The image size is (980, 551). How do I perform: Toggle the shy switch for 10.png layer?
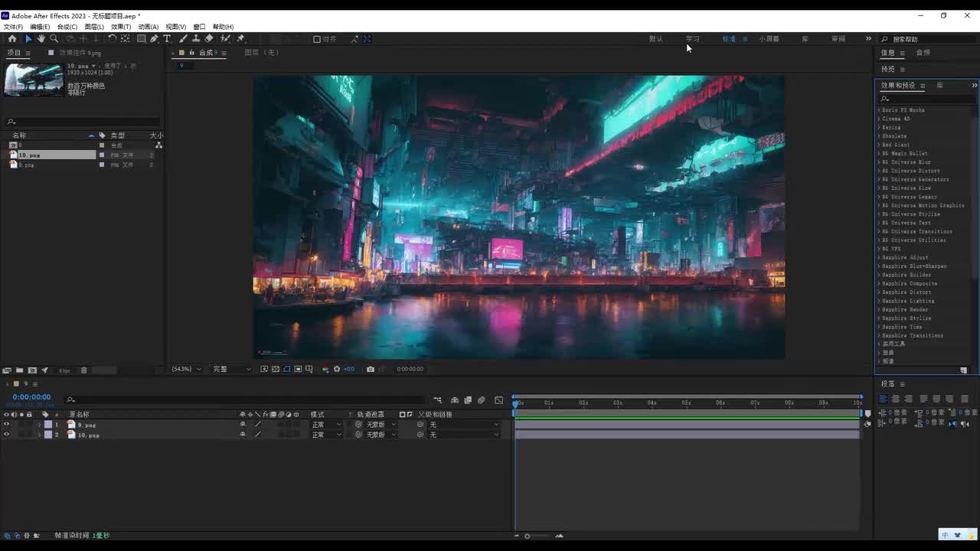243,435
